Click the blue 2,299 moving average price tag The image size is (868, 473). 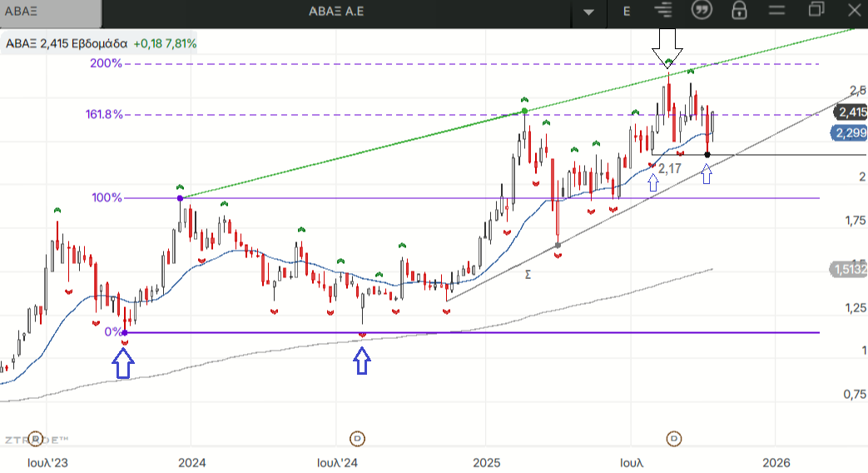coord(849,133)
